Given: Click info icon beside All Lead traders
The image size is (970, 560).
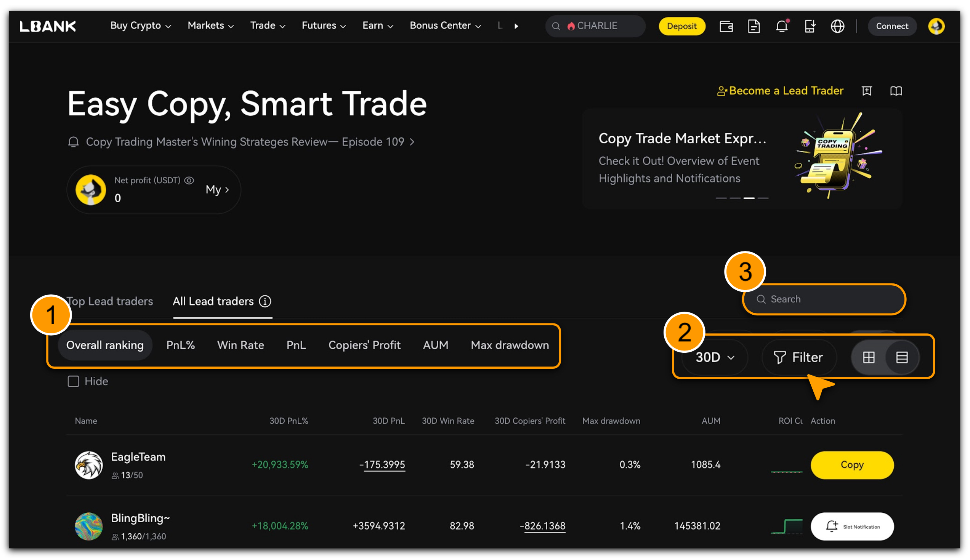Looking at the screenshot, I should [265, 301].
